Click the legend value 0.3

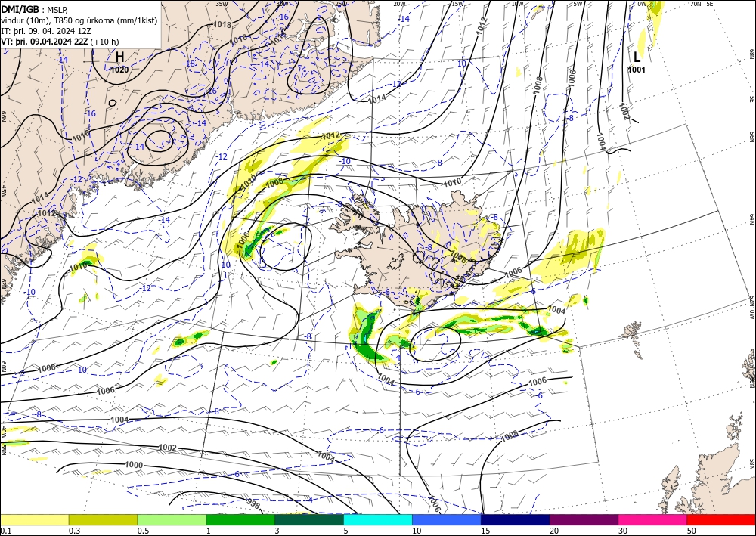coord(74,531)
